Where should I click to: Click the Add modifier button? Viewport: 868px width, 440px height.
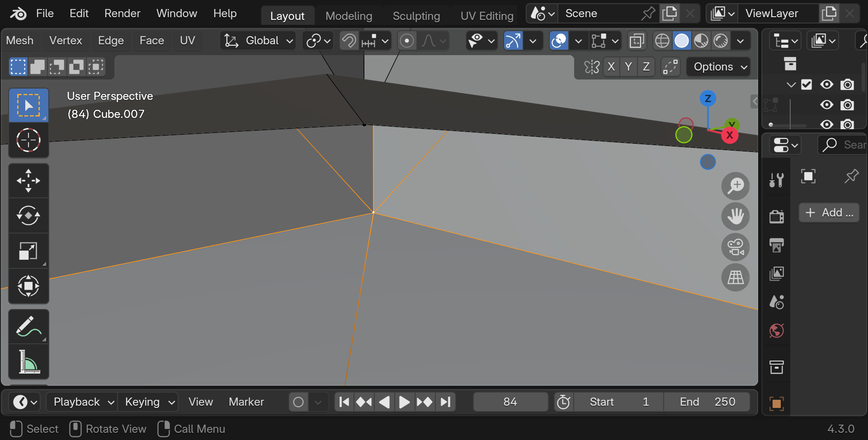(x=829, y=213)
